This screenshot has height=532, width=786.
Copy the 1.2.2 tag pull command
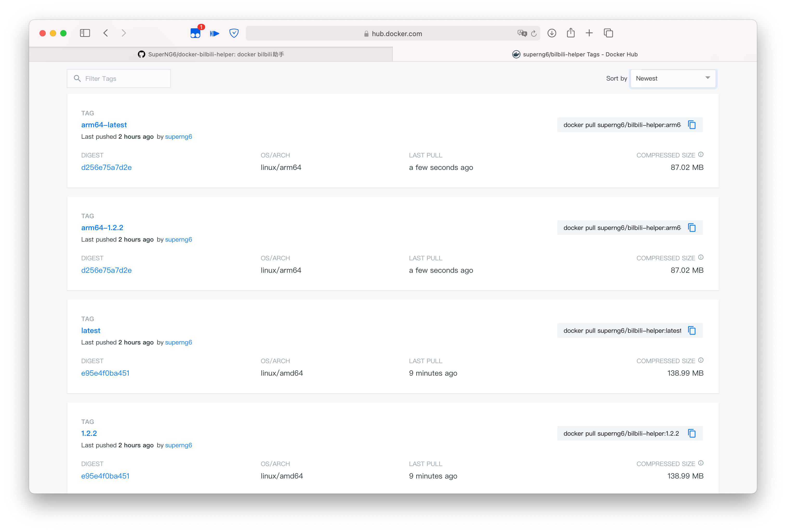pyautogui.click(x=692, y=433)
